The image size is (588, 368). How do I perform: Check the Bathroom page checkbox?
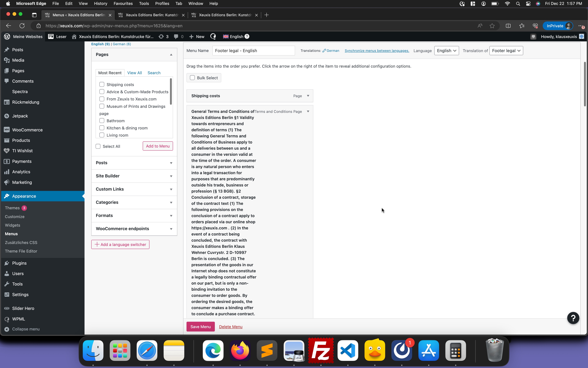[102, 121]
